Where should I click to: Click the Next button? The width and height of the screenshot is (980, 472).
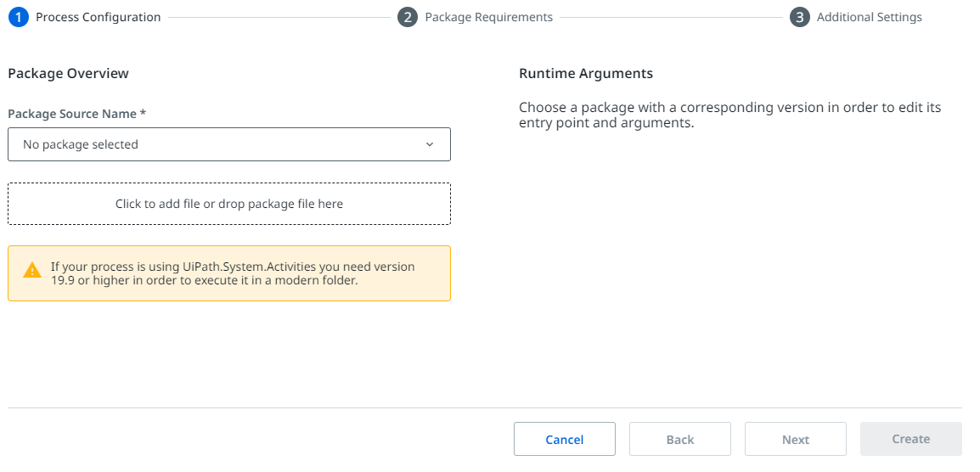click(796, 440)
